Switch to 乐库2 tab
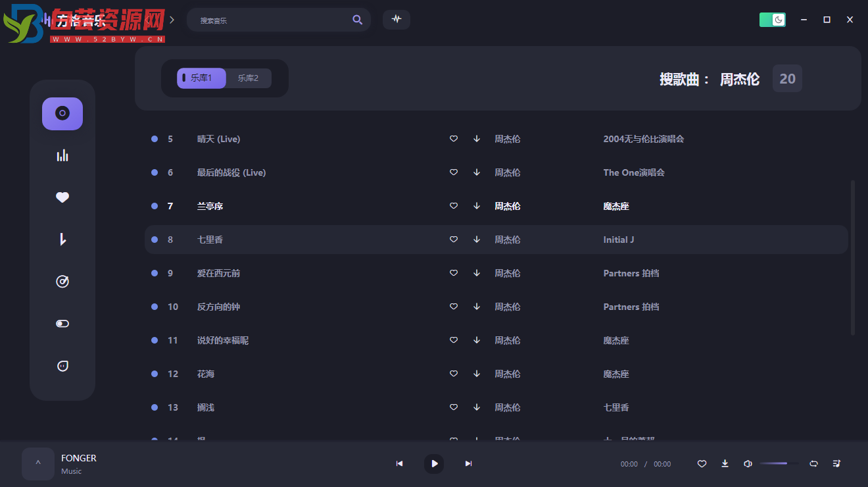Image resolution: width=868 pixels, height=487 pixels. point(249,78)
